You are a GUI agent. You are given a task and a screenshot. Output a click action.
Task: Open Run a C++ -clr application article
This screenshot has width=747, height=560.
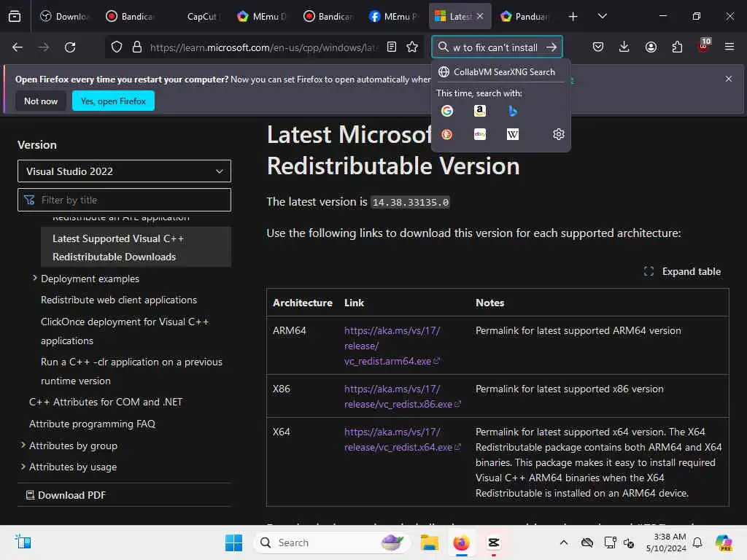131,371
